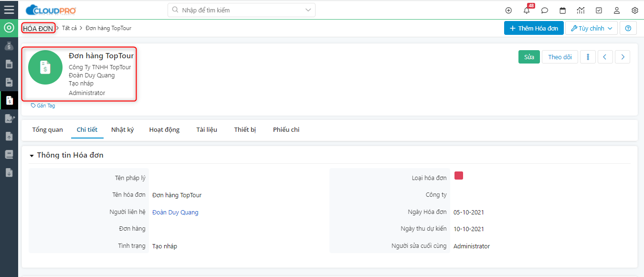Open the reports chart icon

point(581,10)
